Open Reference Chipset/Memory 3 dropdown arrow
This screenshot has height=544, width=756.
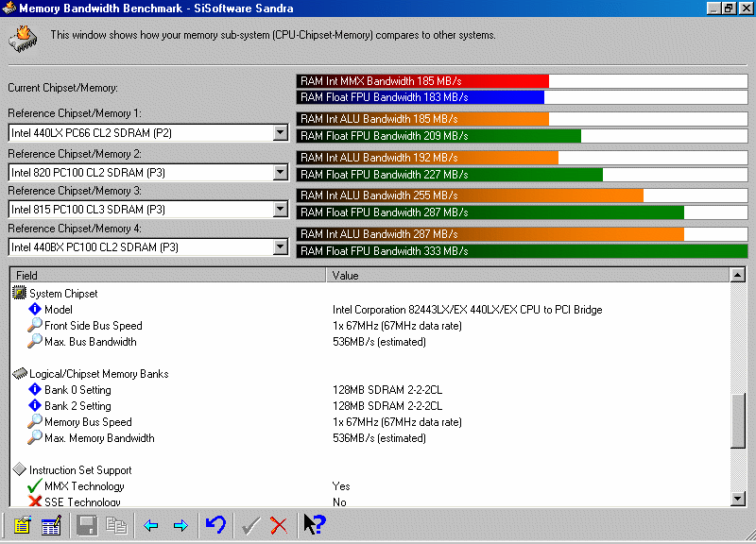click(x=280, y=209)
